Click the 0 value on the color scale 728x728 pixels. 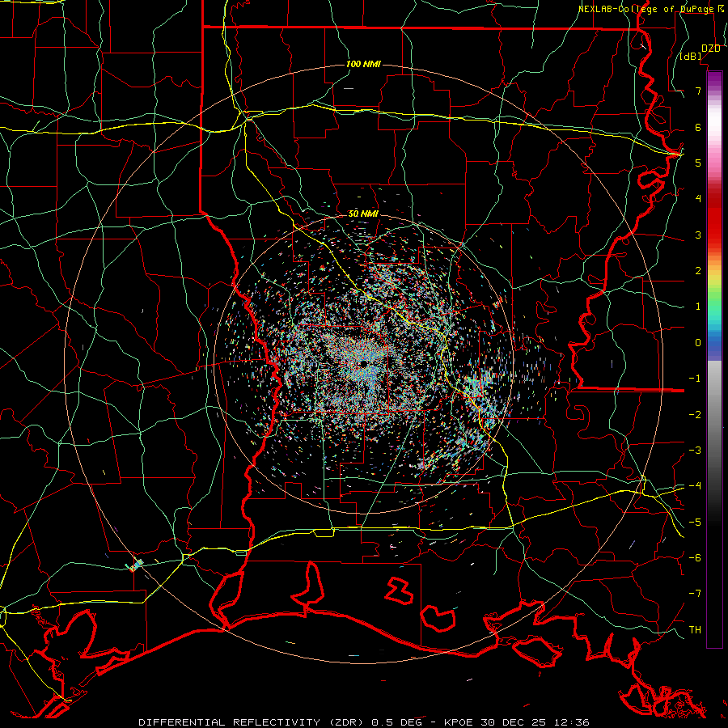pos(698,343)
